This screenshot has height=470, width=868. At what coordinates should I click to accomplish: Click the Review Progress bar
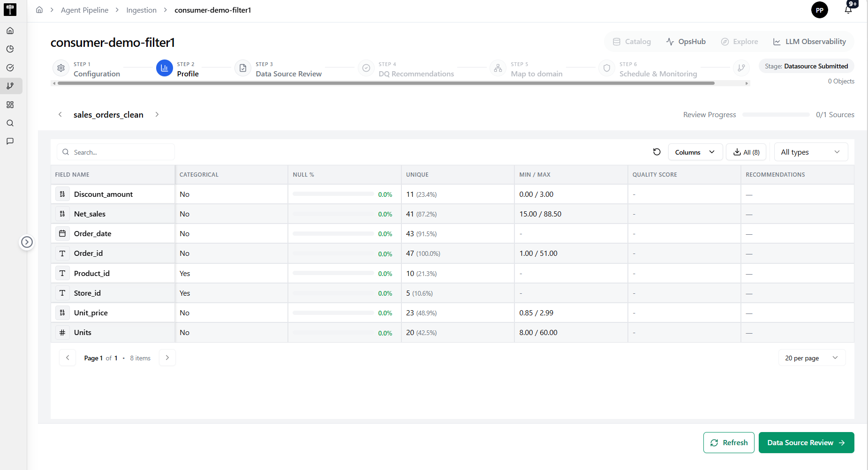pos(776,114)
